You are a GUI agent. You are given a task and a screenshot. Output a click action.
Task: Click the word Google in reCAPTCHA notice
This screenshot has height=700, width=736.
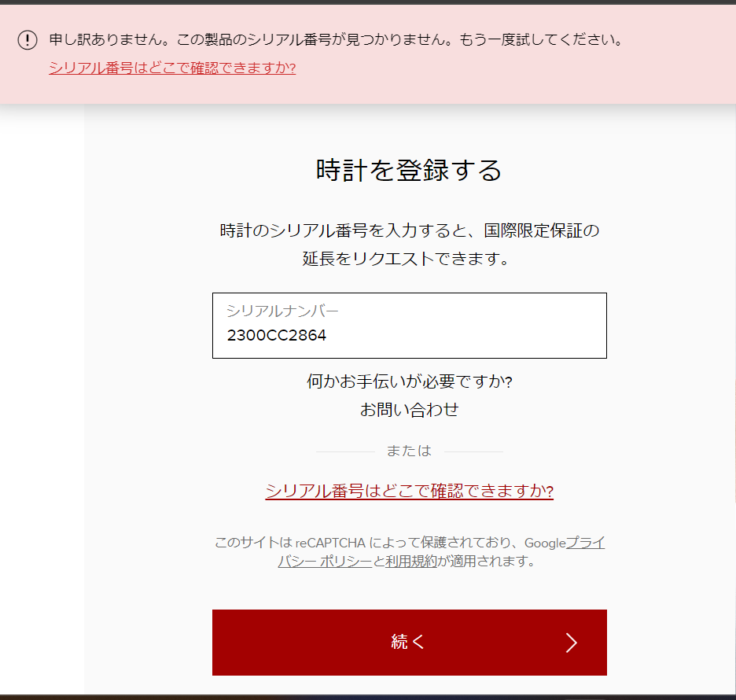544,543
